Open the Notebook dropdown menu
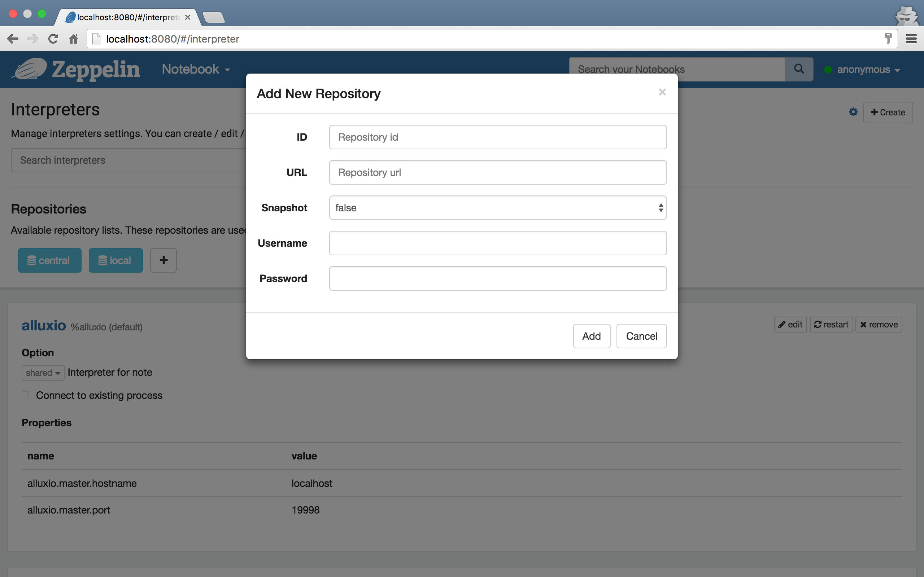The height and width of the screenshot is (577, 924). click(196, 70)
